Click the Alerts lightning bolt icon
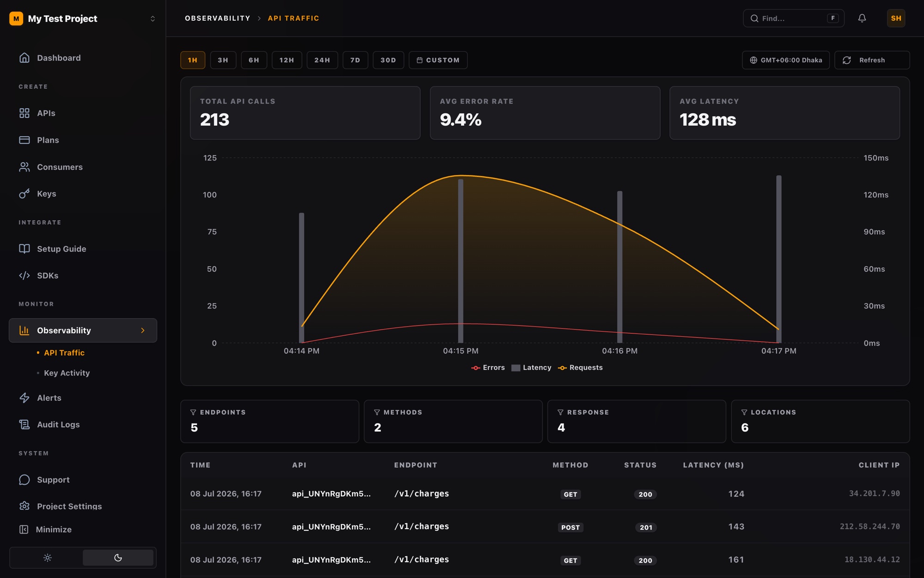 coord(24,398)
